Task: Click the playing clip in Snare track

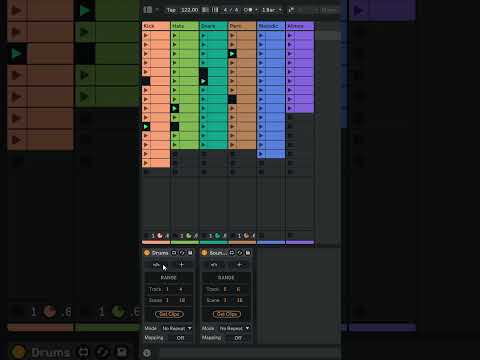Action: pyautogui.click(x=203, y=81)
